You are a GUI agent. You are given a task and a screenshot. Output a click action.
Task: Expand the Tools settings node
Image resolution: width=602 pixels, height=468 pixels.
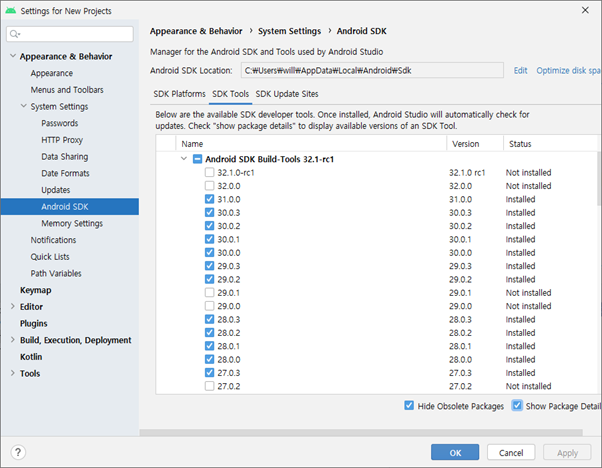click(x=13, y=373)
